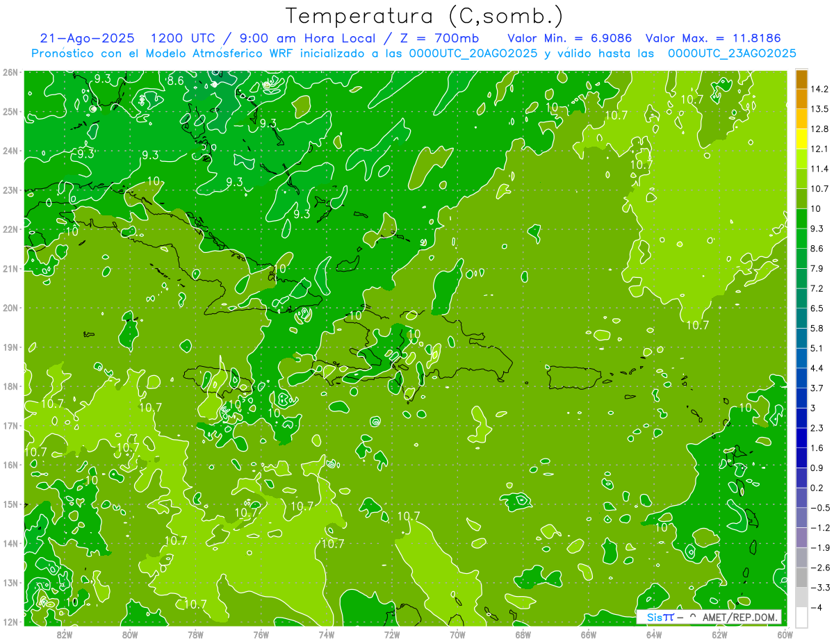Click the "78W" longitude axis label
Screen dimensions: 834x644
(x=195, y=634)
